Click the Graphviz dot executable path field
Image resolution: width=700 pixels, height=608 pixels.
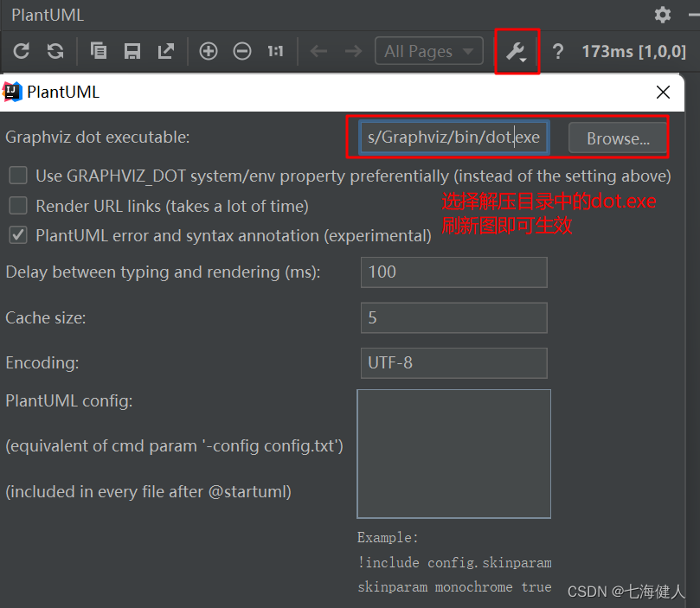453,137
